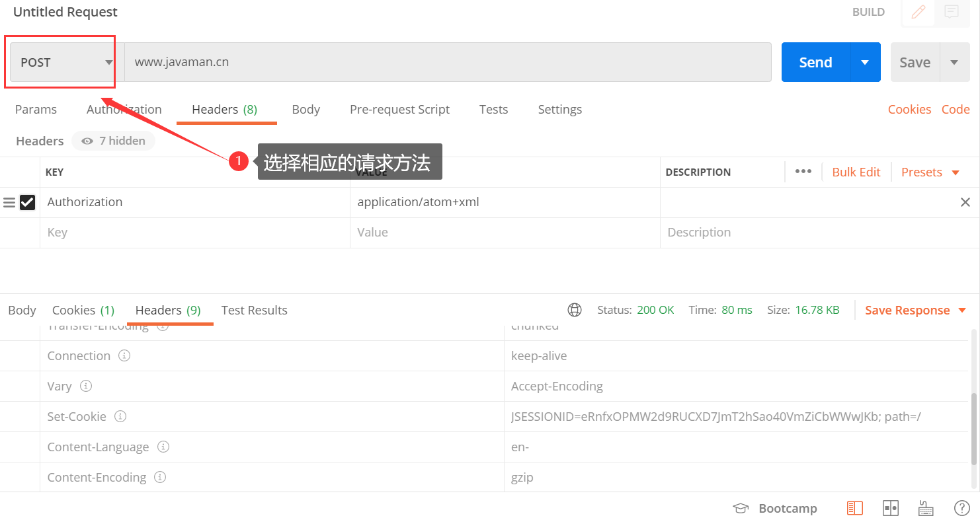Screen dimensions: 980x516
Task: Open the Pre-request Script tab
Action: [399, 110]
